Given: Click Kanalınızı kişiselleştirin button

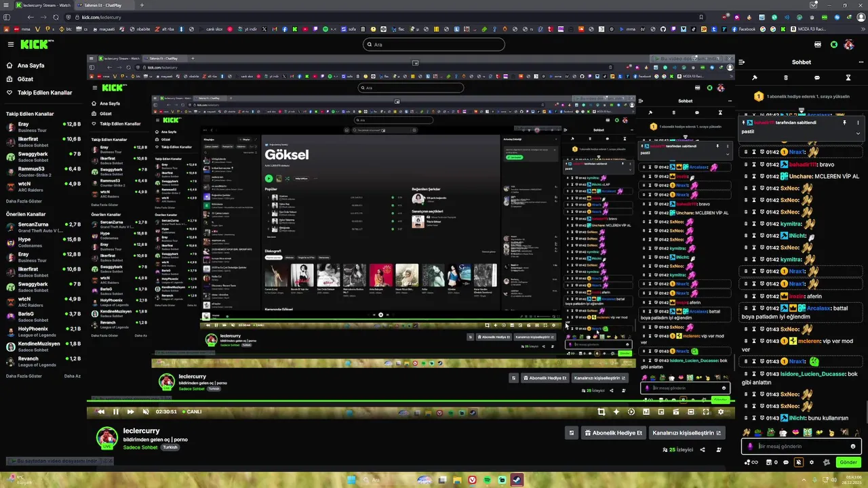Looking at the screenshot, I should click(x=687, y=432).
